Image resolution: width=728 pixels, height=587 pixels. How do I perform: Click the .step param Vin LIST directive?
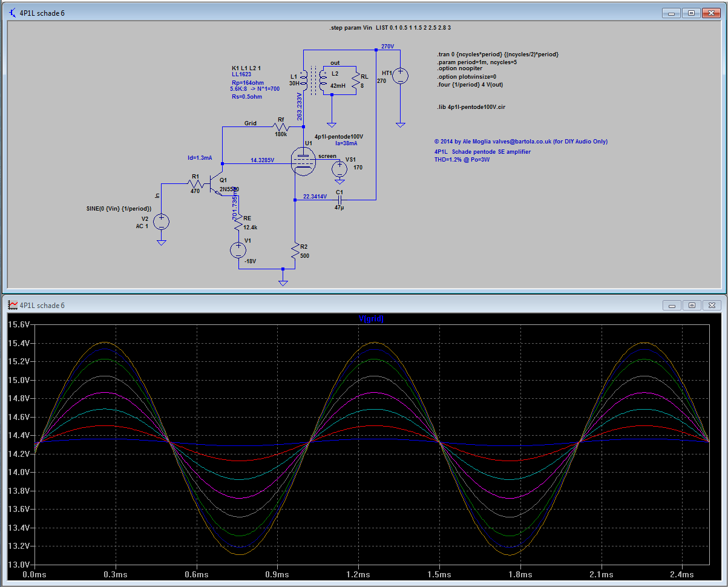click(390, 28)
